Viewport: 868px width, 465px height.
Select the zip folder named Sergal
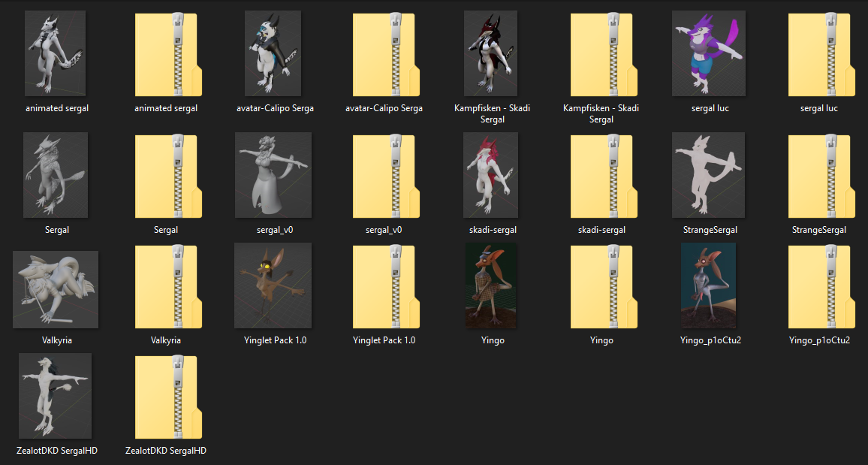click(168, 177)
